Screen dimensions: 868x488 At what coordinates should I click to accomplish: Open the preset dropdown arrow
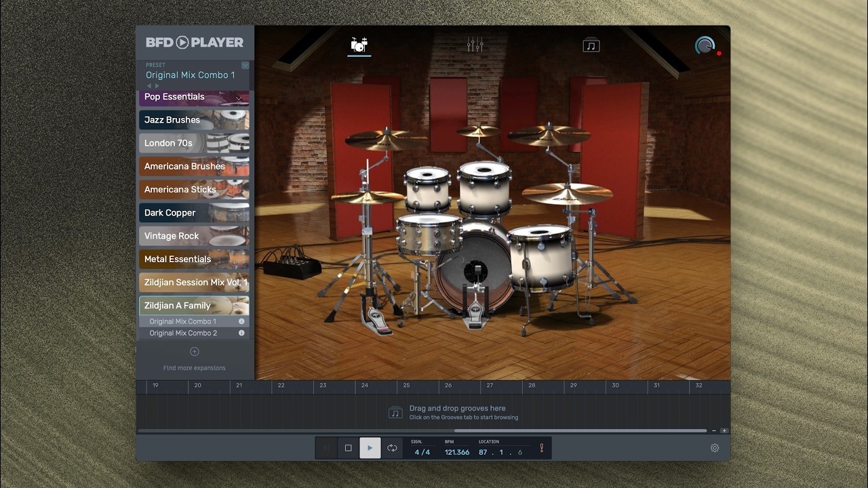245,65
